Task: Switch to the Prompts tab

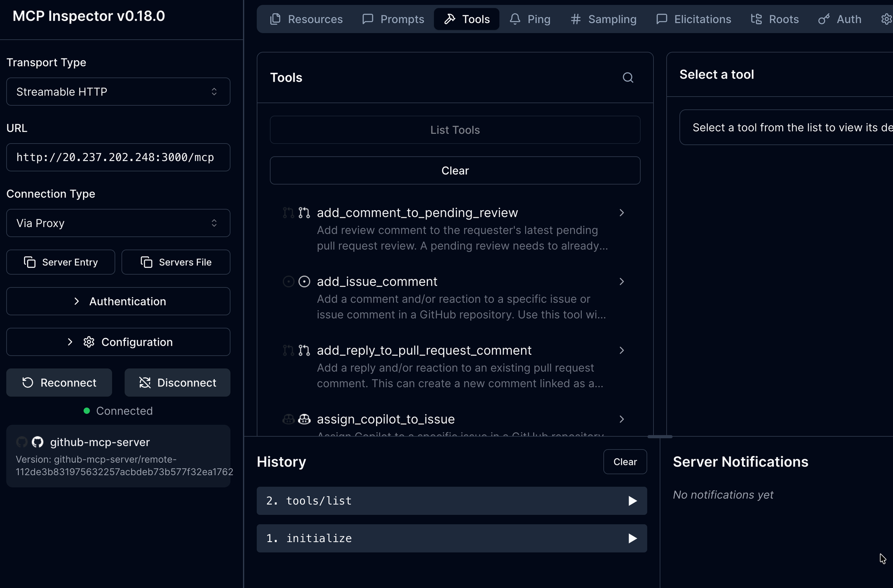Action: tap(393, 19)
